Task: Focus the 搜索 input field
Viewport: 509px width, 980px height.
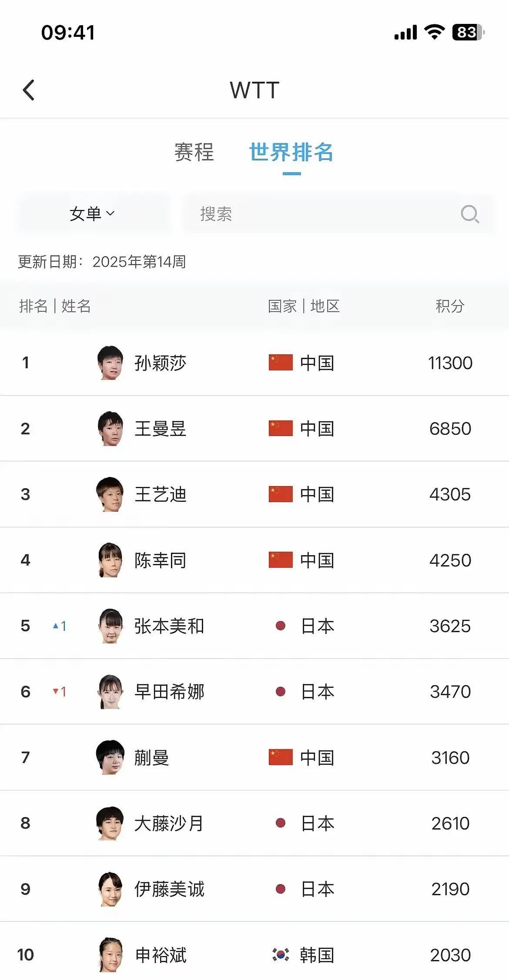Action: pos(339,214)
